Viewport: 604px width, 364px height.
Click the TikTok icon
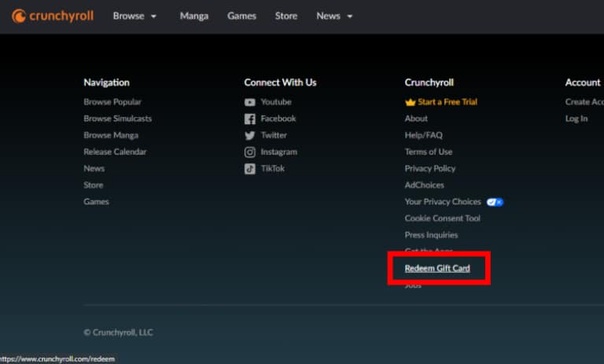tap(249, 169)
